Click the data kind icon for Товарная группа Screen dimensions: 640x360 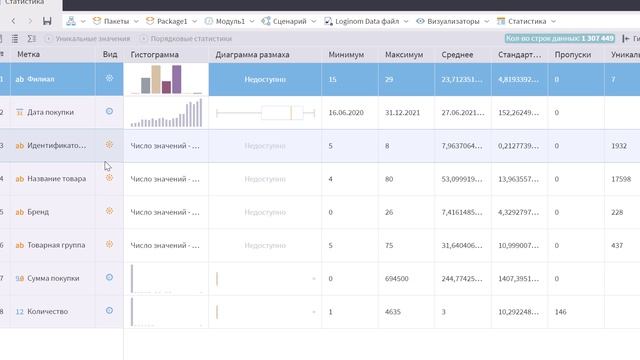point(109,244)
